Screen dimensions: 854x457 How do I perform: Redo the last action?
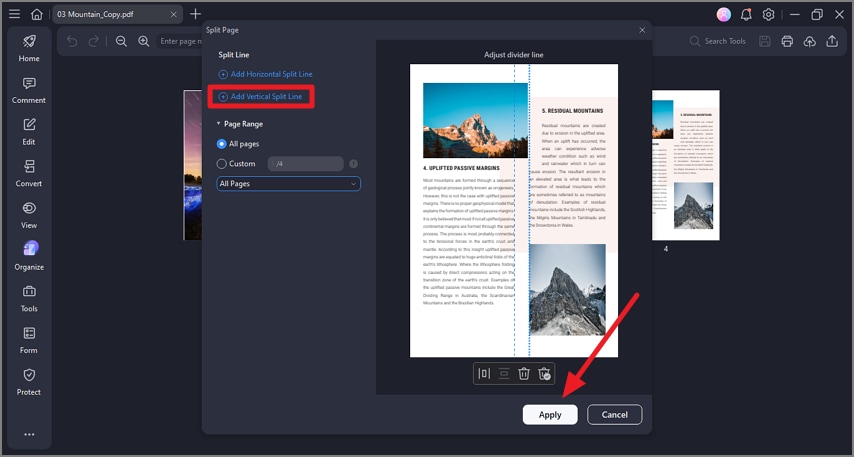click(x=94, y=41)
